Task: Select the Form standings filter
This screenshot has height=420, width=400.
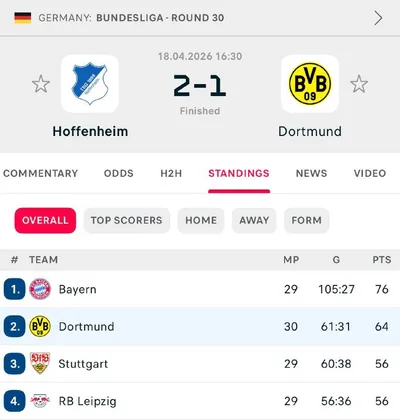Action: click(x=307, y=220)
